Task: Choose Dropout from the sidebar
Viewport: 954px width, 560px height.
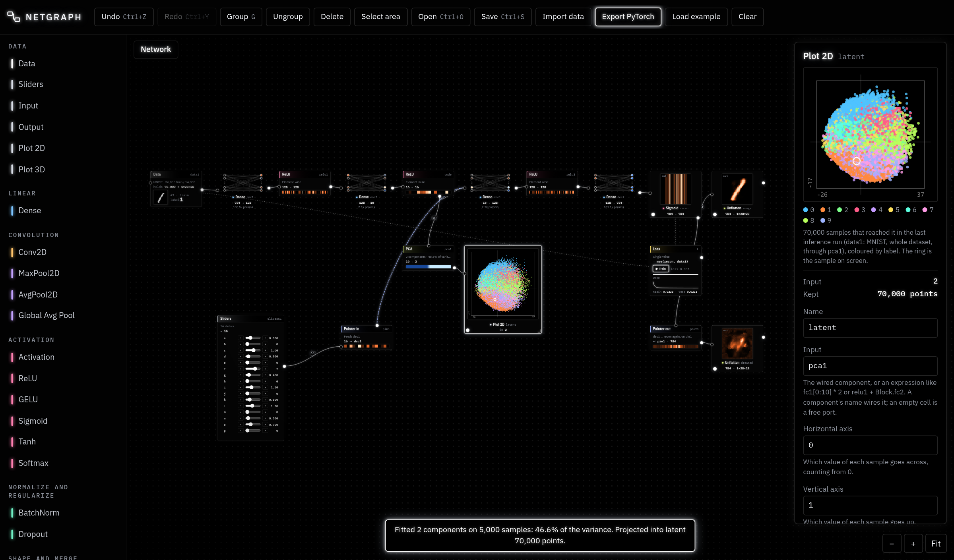Action: click(x=64, y=534)
